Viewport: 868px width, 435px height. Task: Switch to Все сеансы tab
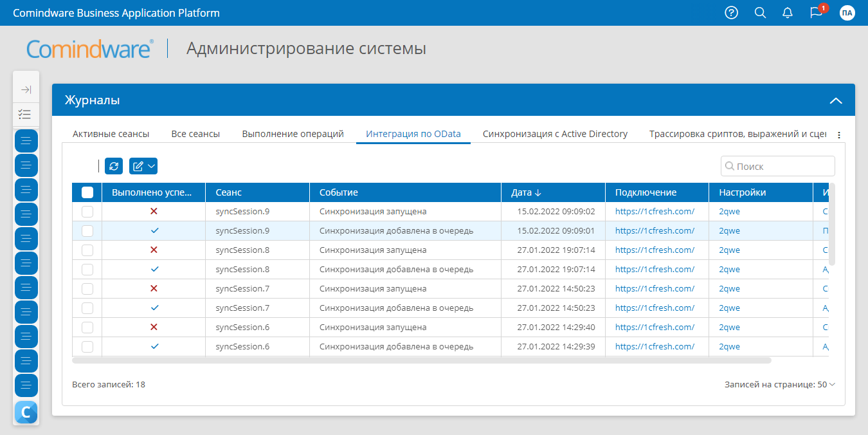click(195, 134)
